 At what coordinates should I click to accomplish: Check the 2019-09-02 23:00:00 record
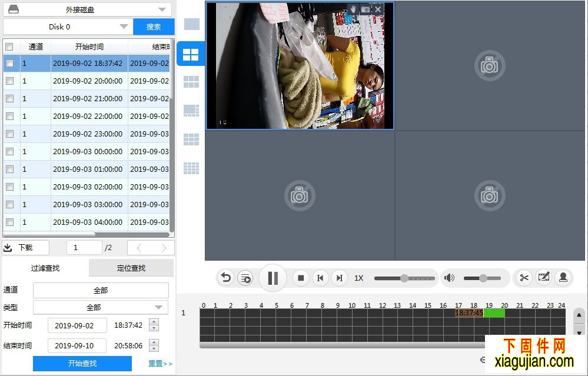(x=10, y=134)
